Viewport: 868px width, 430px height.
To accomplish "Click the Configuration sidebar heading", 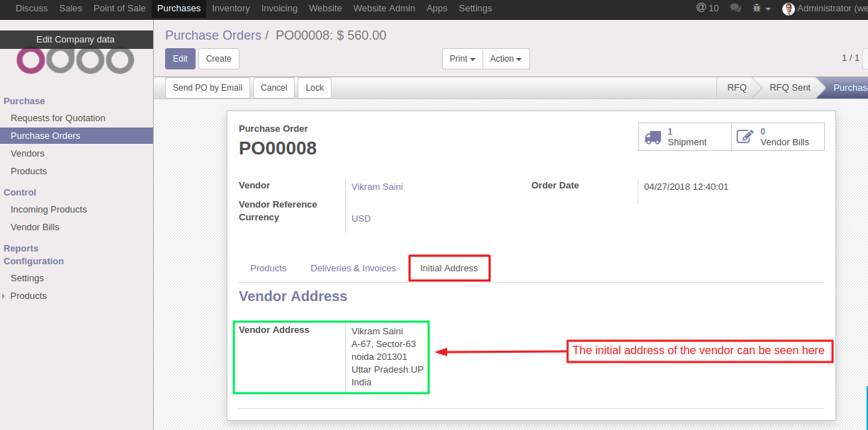I will [x=34, y=261].
